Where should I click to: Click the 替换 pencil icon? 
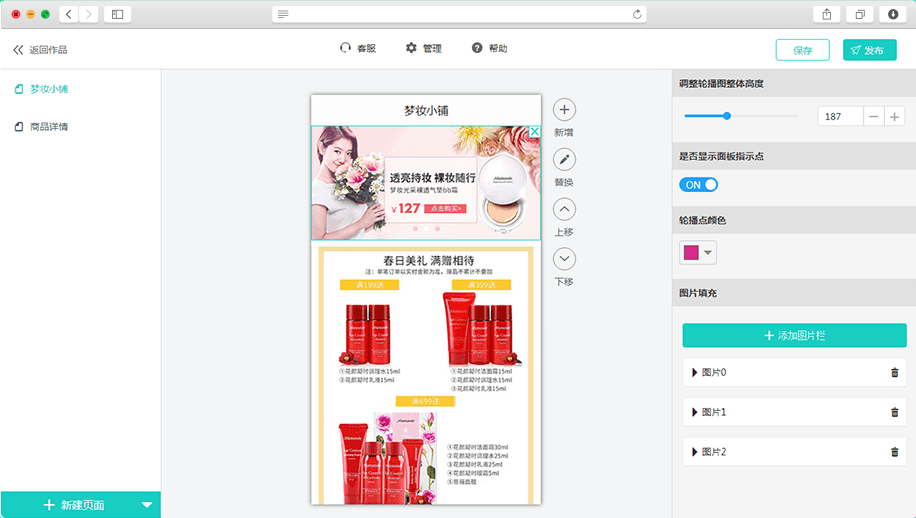click(x=564, y=159)
